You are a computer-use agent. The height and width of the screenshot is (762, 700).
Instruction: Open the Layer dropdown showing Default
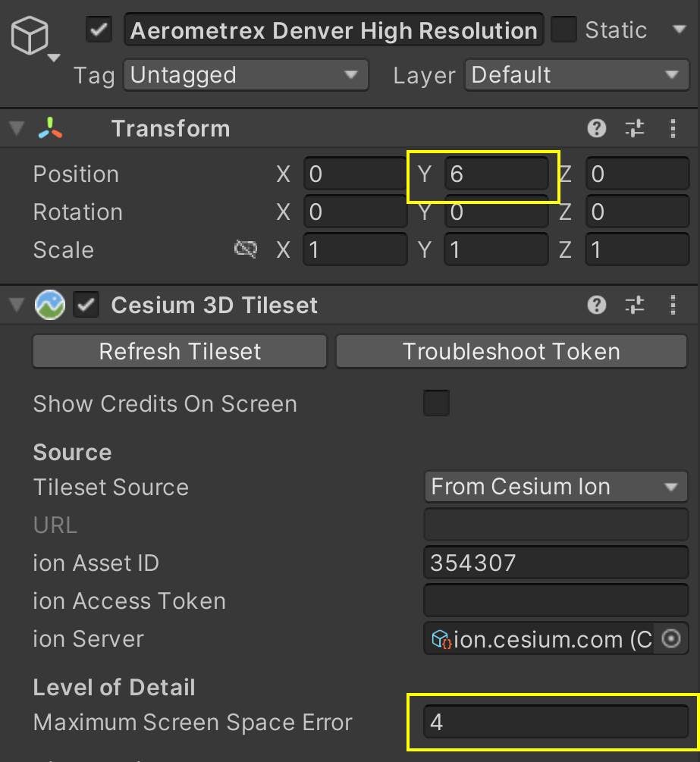click(x=576, y=75)
